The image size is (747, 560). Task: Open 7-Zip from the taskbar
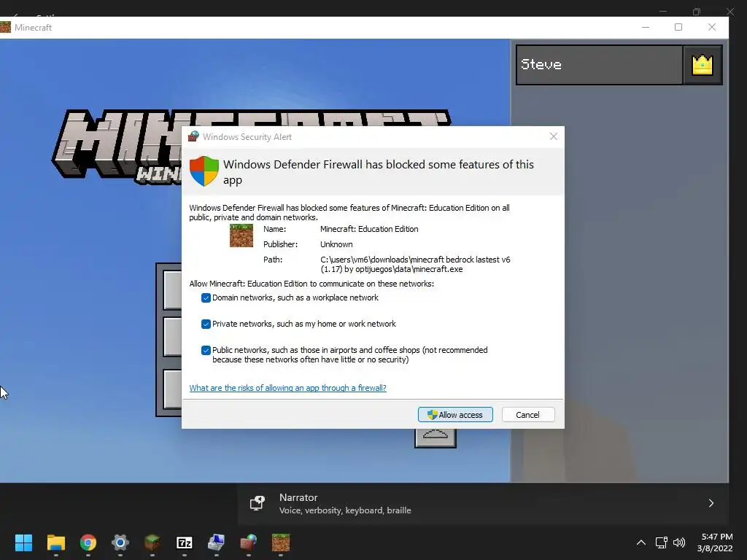pyautogui.click(x=185, y=542)
